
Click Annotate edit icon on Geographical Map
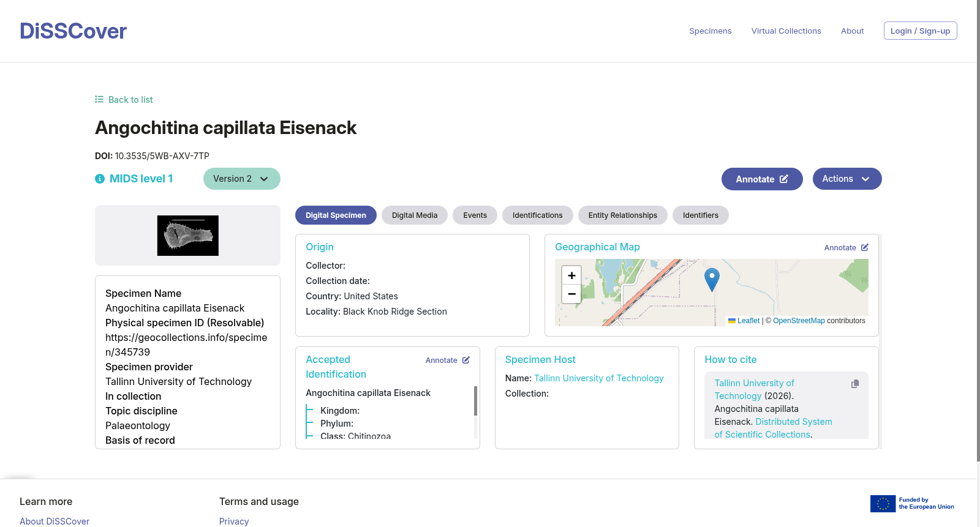coord(865,247)
